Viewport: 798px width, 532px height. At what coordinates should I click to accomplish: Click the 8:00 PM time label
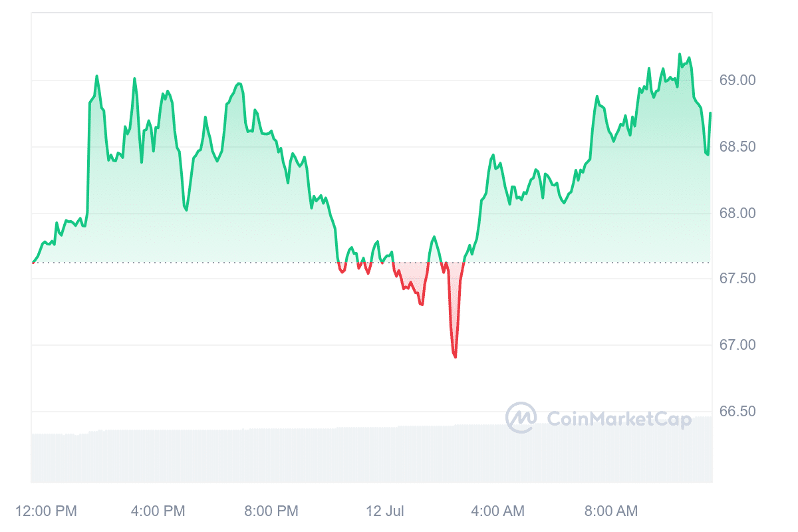(x=271, y=511)
